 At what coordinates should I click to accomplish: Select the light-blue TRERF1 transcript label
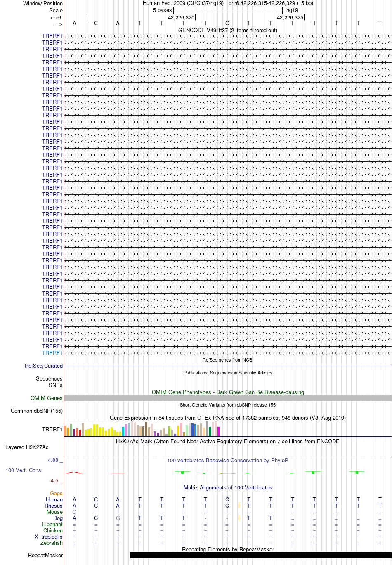point(52,353)
